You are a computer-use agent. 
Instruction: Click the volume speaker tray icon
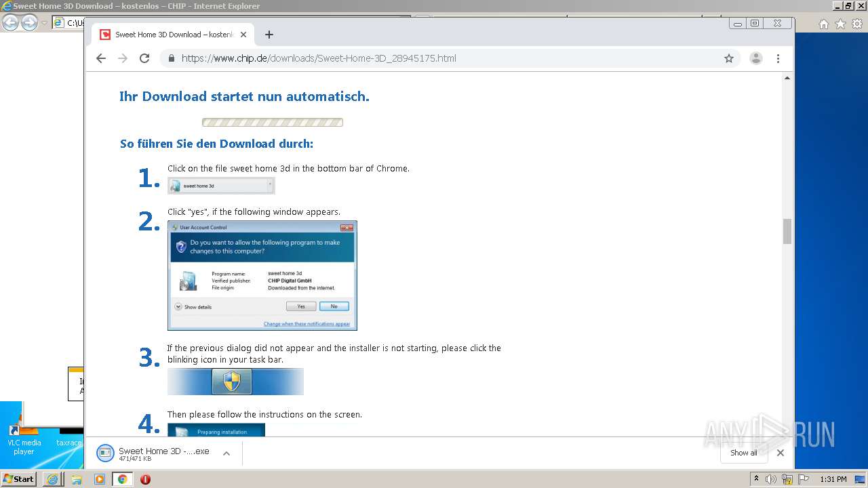pyautogui.click(x=771, y=479)
